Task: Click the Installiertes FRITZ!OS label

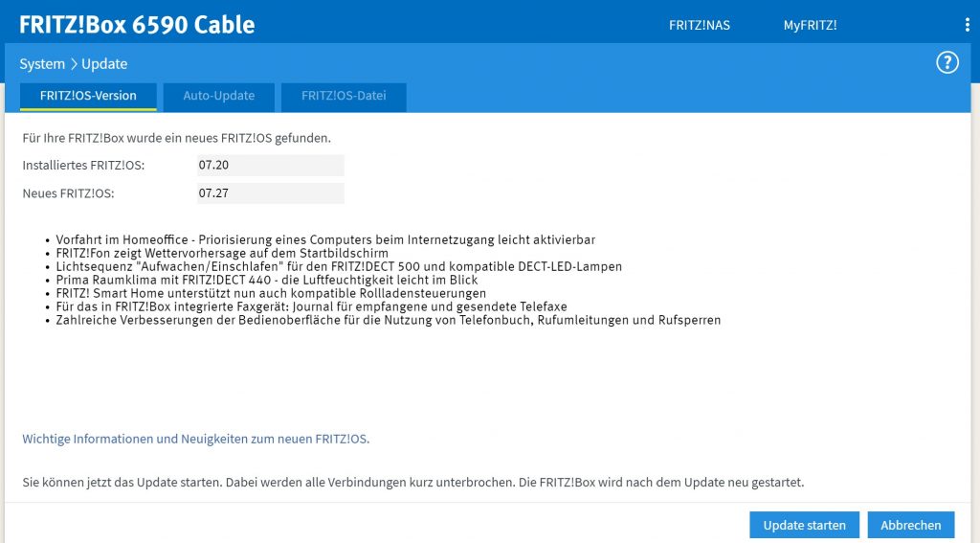Action: coord(83,165)
